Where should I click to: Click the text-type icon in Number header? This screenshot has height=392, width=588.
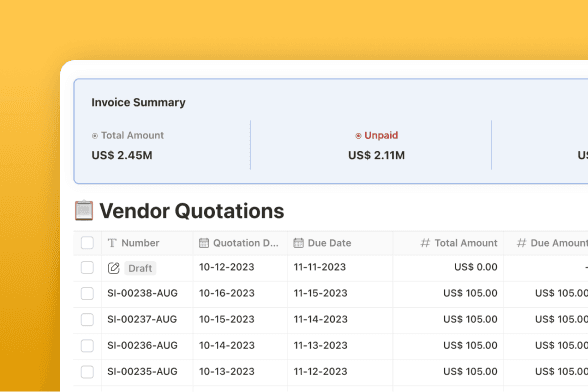[x=112, y=243]
